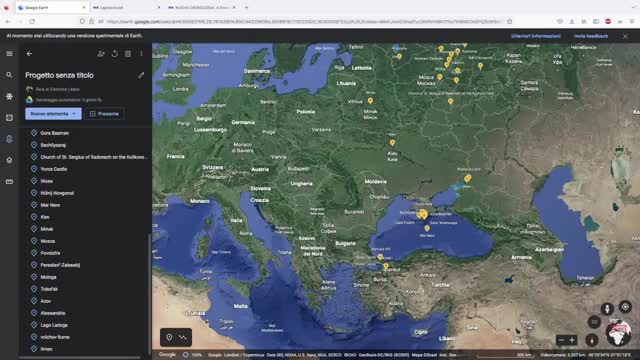640x360 pixels.
Task: Zoom out with the minus button
Action: (x=561, y=340)
